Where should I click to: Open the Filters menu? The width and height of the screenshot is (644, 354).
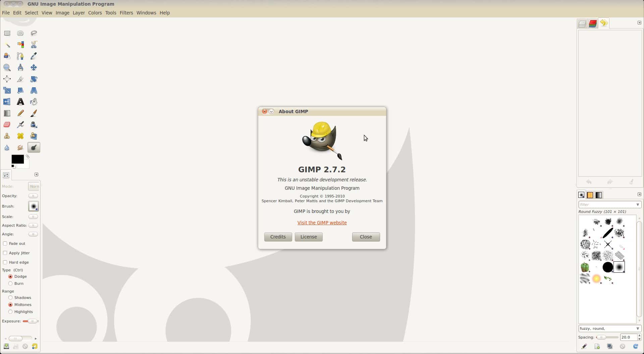point(126,13)
